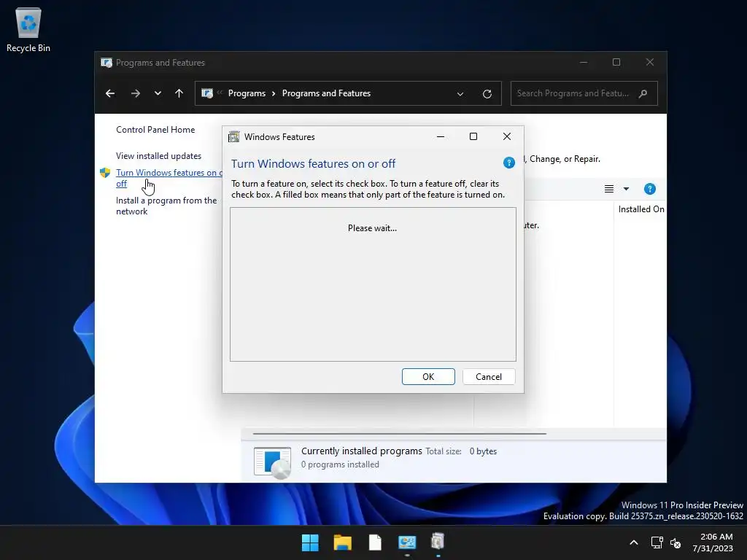Click 'Turn Windows features on or off' heading
Screen dimensions: 747x560
pos(313,164)
